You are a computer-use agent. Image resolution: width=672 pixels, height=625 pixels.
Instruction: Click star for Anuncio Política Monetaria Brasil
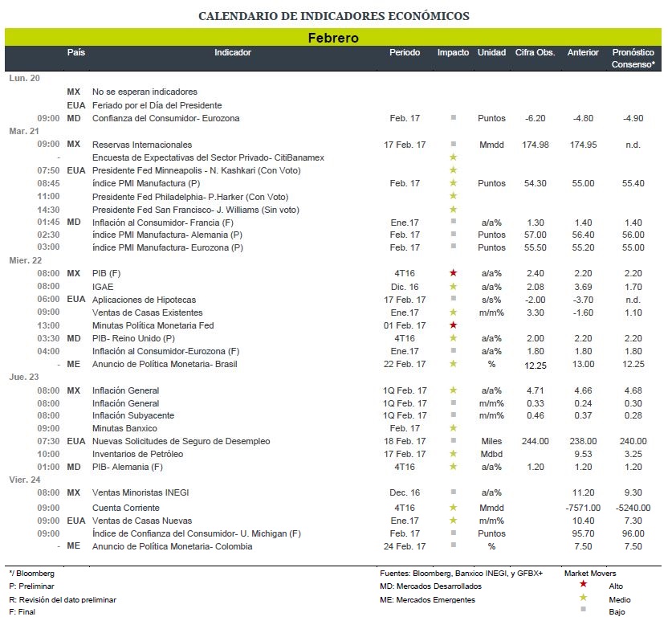[453, 364]
